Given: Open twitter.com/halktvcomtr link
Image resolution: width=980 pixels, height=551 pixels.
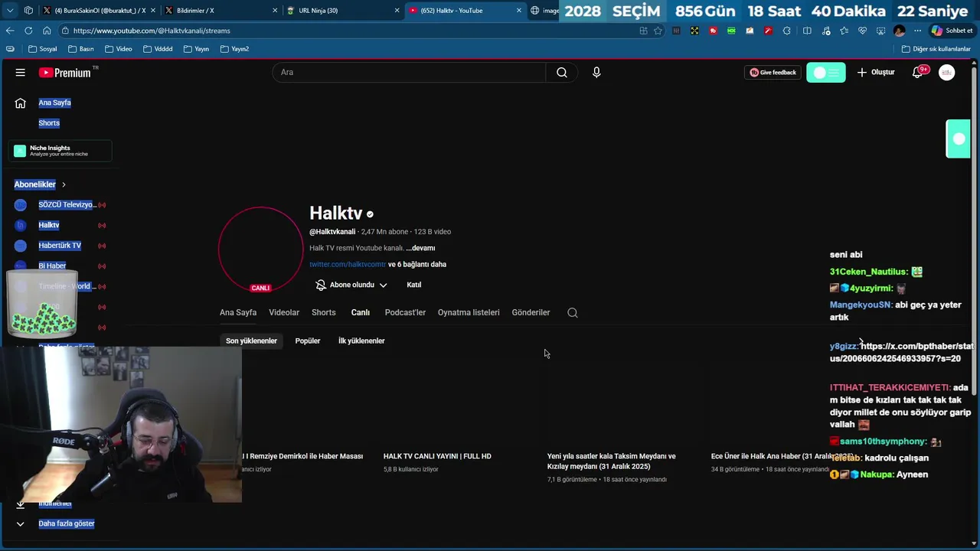Looking at the screenshot, I should [348, 264].
